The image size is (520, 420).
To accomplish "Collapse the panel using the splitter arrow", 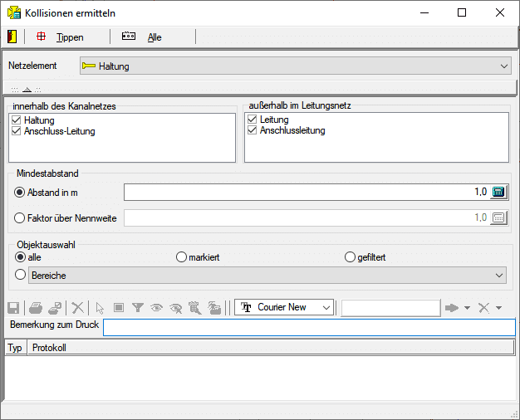I will point(27,89).
